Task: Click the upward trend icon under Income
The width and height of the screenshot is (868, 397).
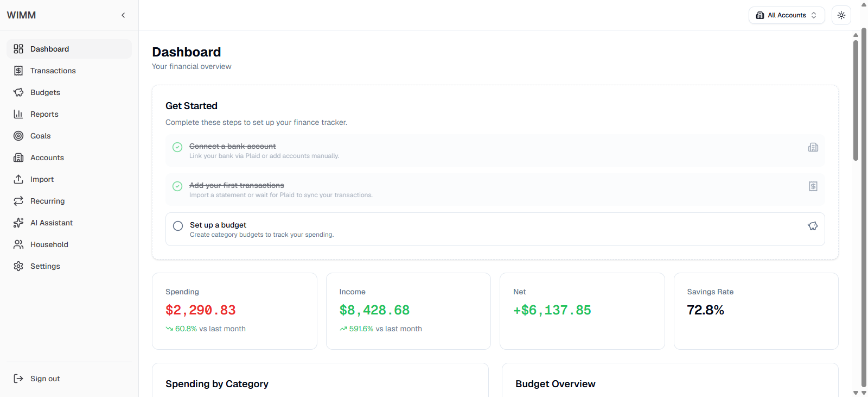Action: 343,329
